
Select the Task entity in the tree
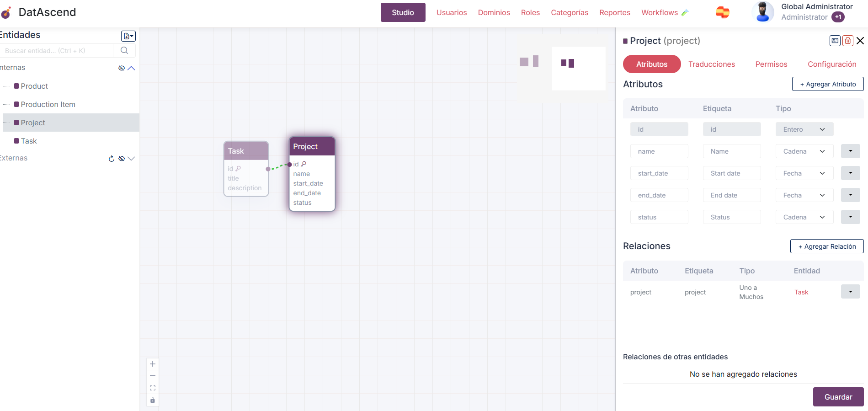click(x=29, y=141)
